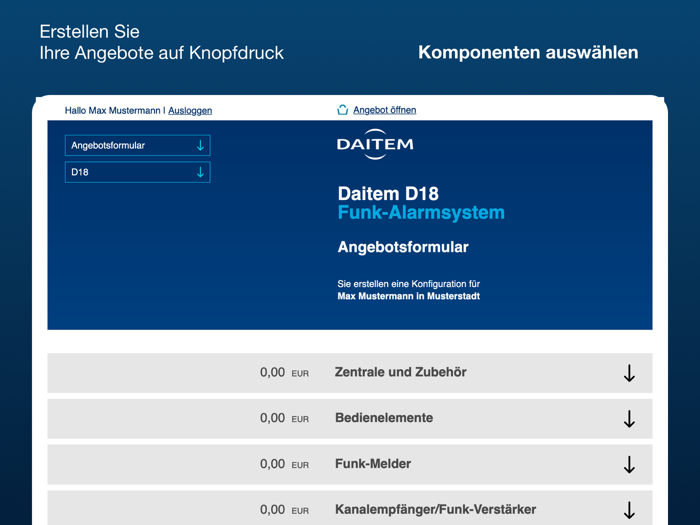The height and width of the screenshot is (525, 700).
Task: Select the Bedienelemente heading
Action: click(x=384, y=418)
